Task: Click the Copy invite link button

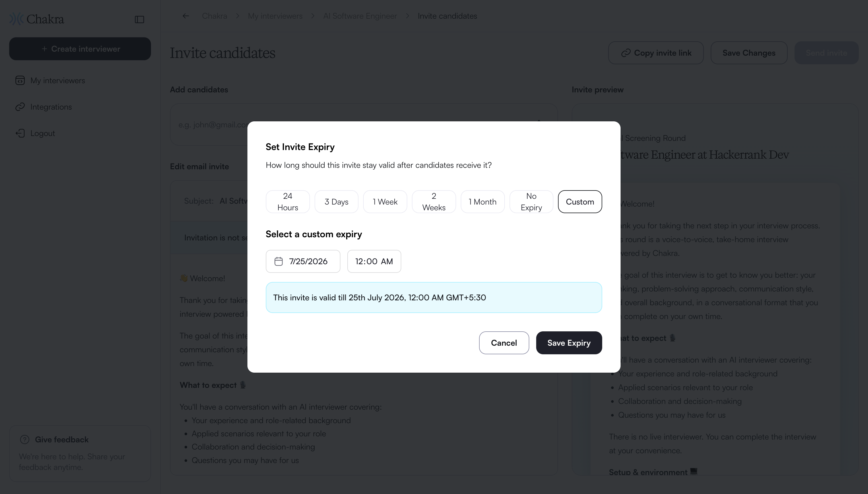Action: click(656, 53)
